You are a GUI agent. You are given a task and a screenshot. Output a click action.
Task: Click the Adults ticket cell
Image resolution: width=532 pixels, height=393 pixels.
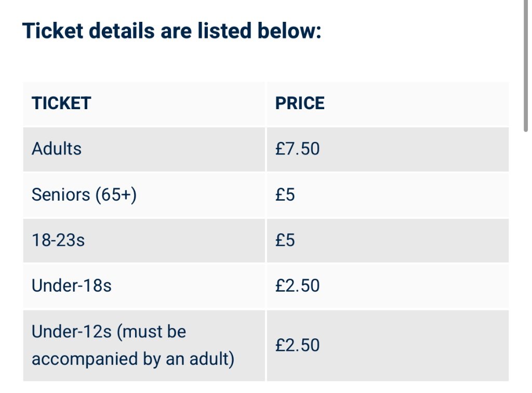[x=57, y=149]
